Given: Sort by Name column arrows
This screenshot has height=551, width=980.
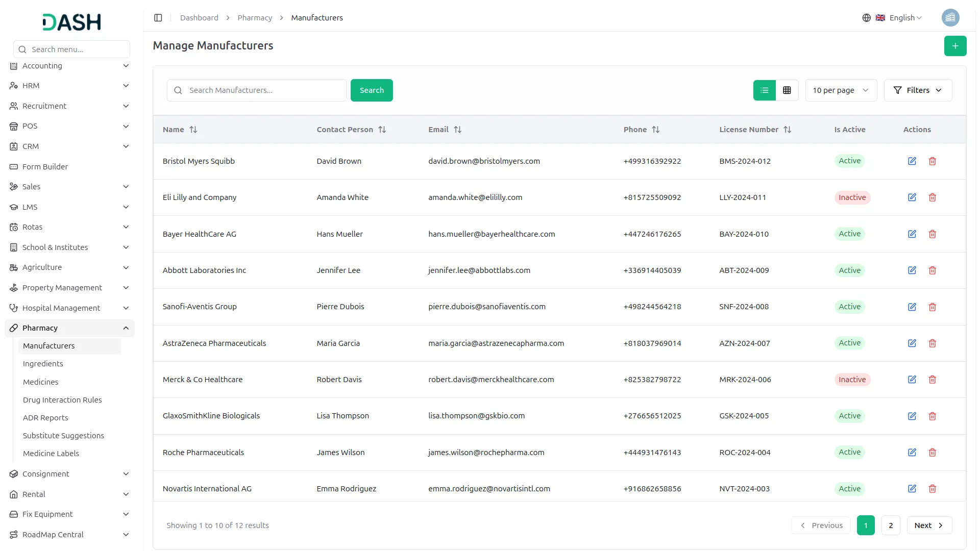Looking at the screenshot, I should 193,130.
